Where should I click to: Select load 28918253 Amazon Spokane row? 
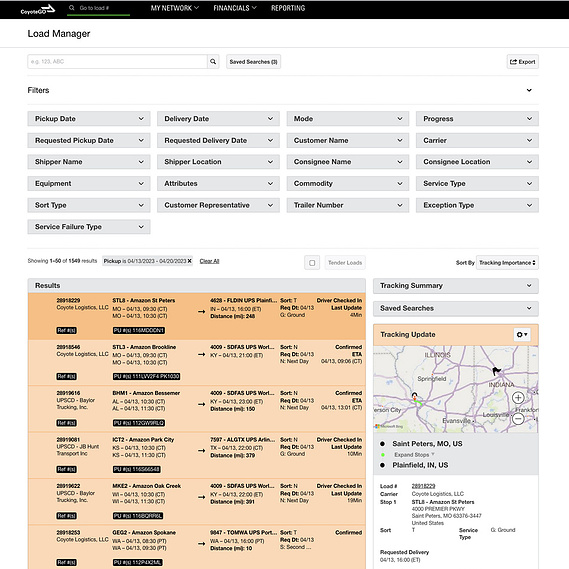click(197, 547)
